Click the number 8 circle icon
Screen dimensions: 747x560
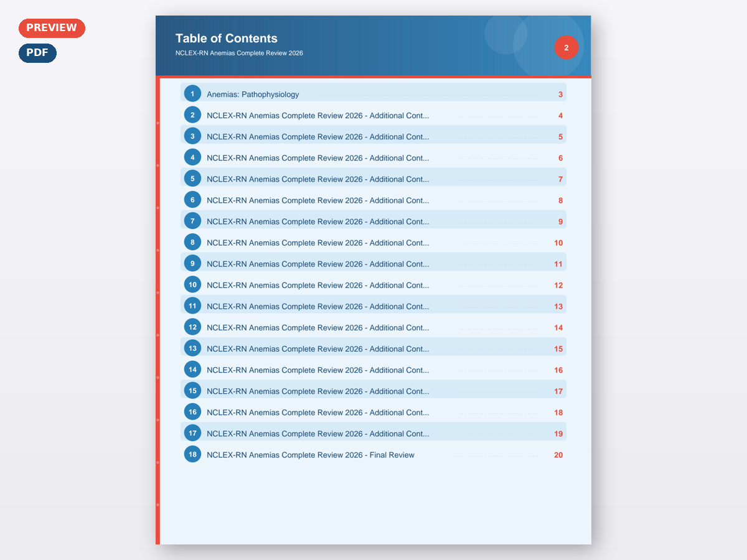[192, 243]
